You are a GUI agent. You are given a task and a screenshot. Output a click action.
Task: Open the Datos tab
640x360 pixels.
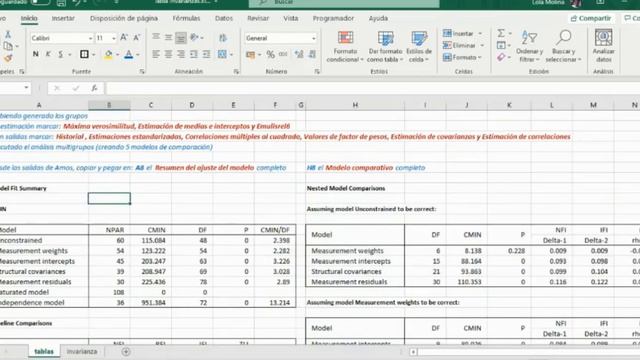tap(224, 18)
